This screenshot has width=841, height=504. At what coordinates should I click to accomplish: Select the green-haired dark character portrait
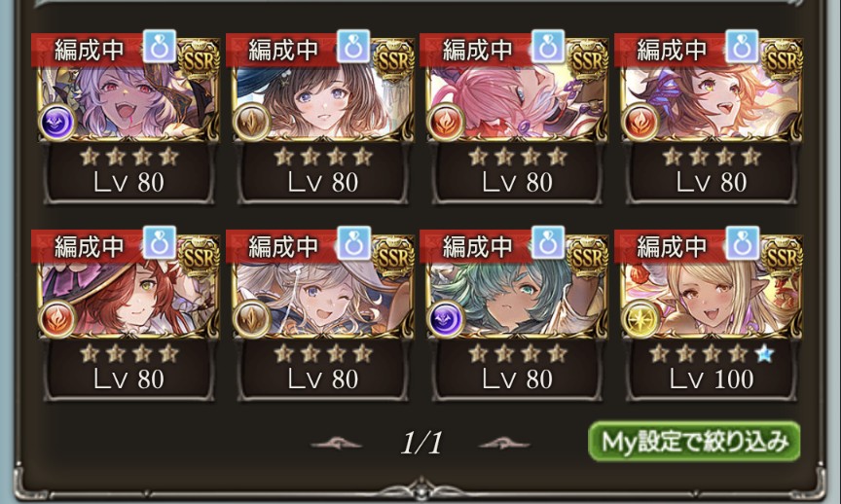pyautogui.click(x=516, y=289)
